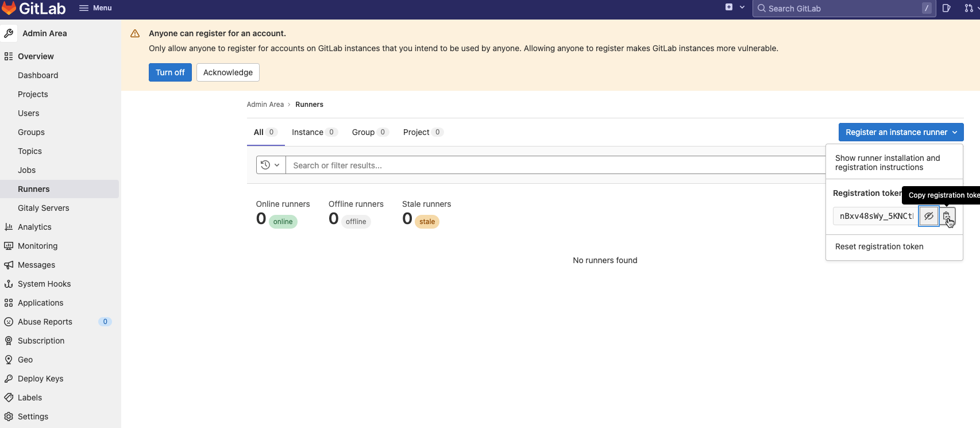The width and height of the screenshot is (980, 428).
Task: Click the Deploy Keys key icon
Action: [x=9, y=379]
